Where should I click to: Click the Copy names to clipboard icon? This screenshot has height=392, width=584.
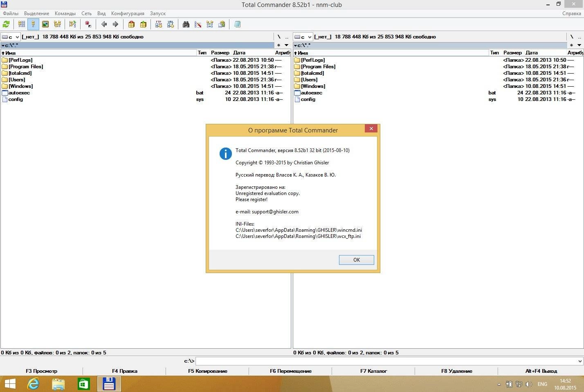tap(222, 25)
